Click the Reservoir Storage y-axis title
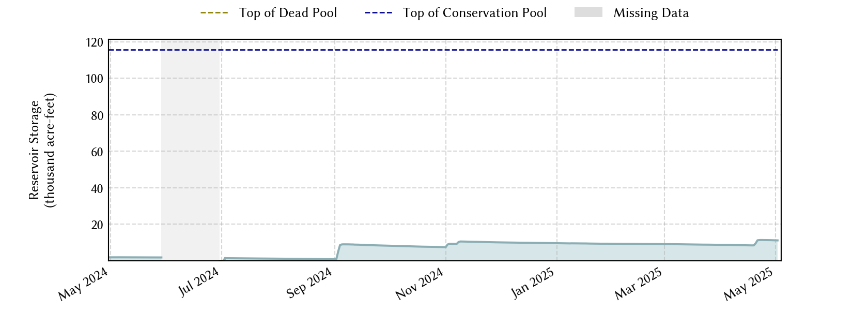This screenshot has width=868, height=326. [42, 150]
